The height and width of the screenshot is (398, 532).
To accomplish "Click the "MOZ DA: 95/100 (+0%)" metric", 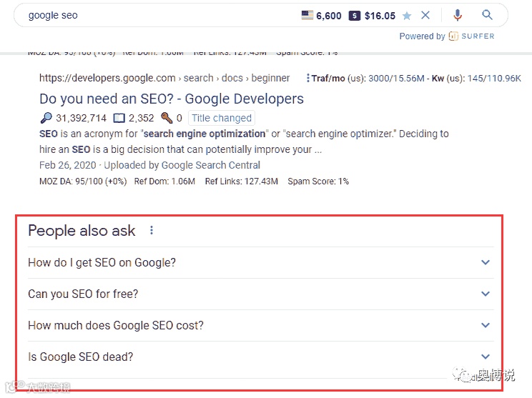I will tap(83, 181).
